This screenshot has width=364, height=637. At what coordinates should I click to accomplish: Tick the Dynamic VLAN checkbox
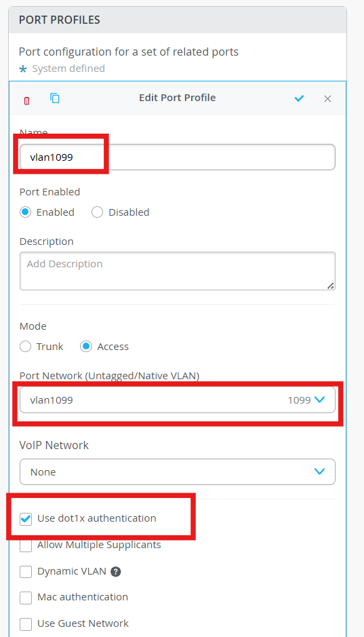point(26,572)
